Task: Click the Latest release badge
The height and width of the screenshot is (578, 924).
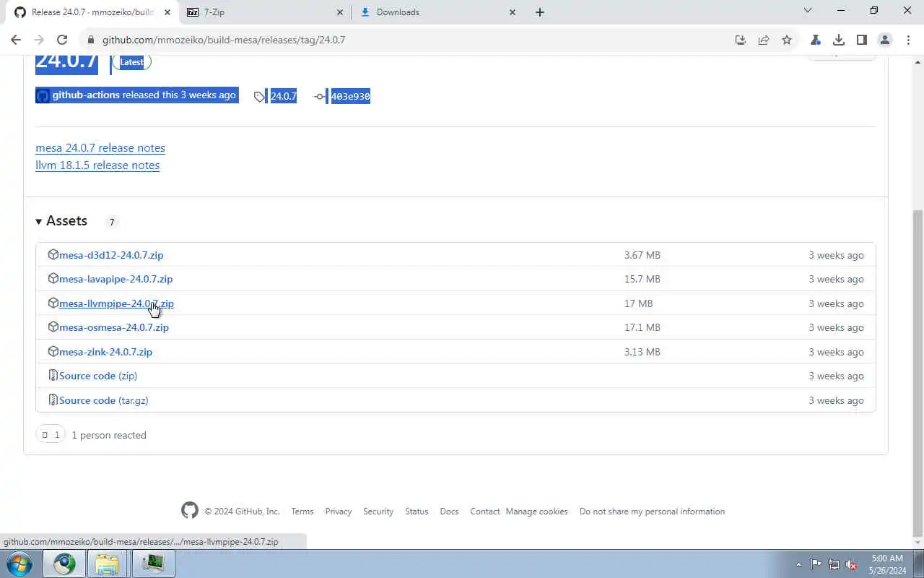Action: click(131, 62)
